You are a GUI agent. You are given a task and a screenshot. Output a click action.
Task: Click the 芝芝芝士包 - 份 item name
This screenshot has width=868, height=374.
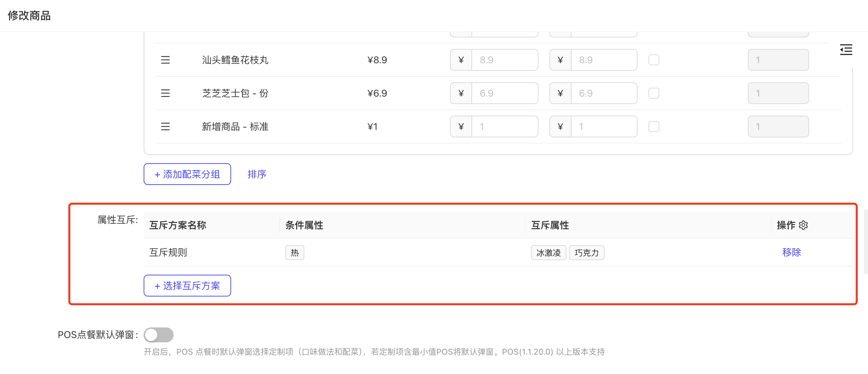pos(235,93)
